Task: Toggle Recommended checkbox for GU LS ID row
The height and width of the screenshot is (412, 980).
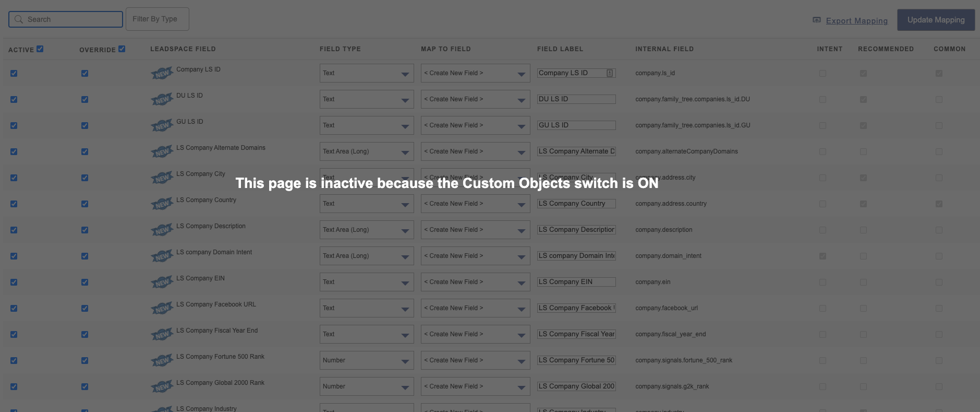Action: tap(863, 125)
